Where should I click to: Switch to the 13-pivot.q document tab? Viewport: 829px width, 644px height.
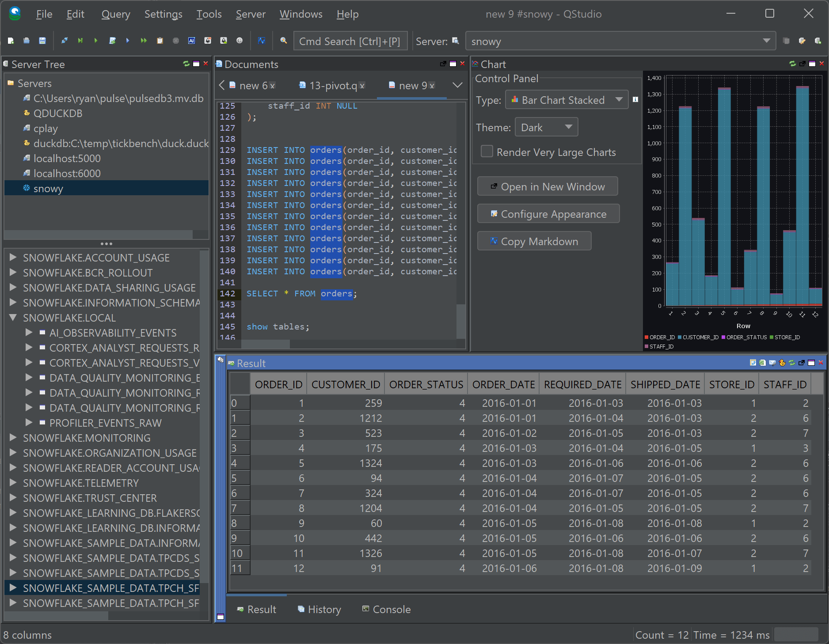coord(332,86)
